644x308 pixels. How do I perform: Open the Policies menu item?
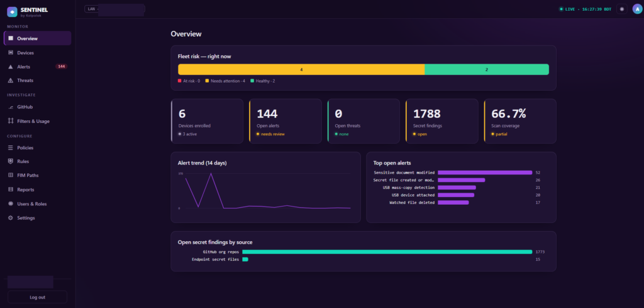(x=37, y=147)
